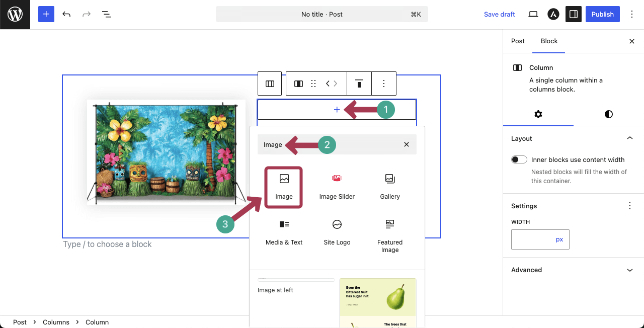Select the Post breadcrumb
This screenshot has width=644, height=328.
pyautogui.click(x=20, y=322)
